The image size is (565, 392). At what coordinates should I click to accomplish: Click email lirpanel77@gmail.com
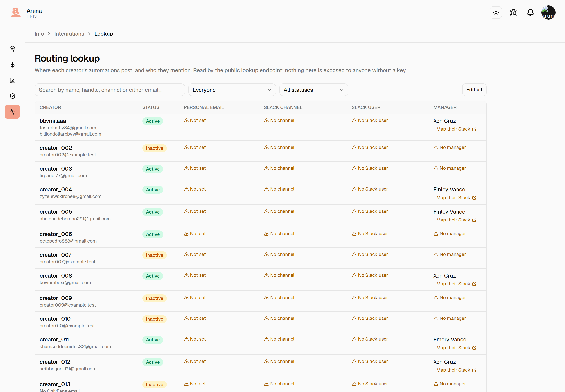coord(63,176)
